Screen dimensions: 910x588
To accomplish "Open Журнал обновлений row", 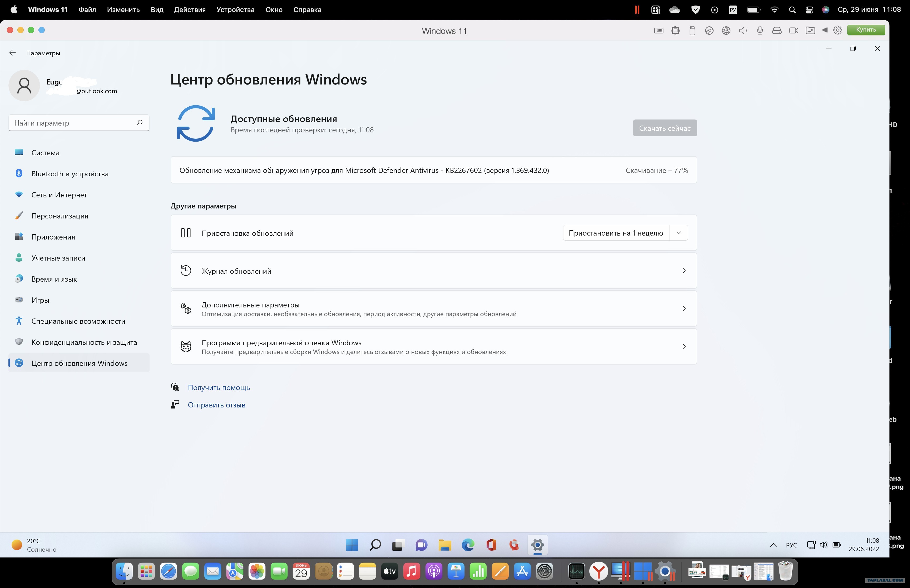I will point(434,271).
